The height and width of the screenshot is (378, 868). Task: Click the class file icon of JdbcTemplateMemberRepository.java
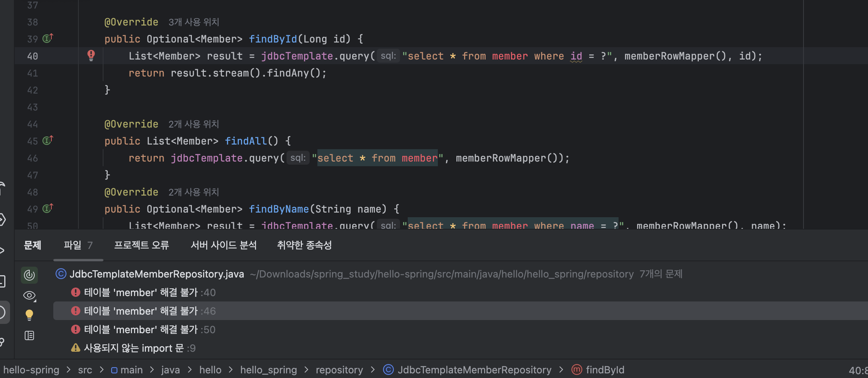[x=61, y=274]
